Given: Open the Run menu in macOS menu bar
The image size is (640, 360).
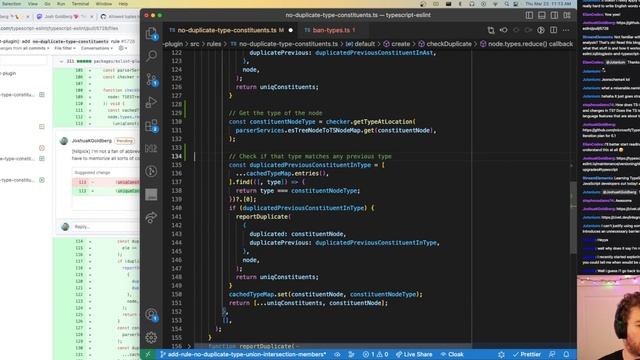Looking at the screenshot, I should pyautogui.click(x=61, y=4).
